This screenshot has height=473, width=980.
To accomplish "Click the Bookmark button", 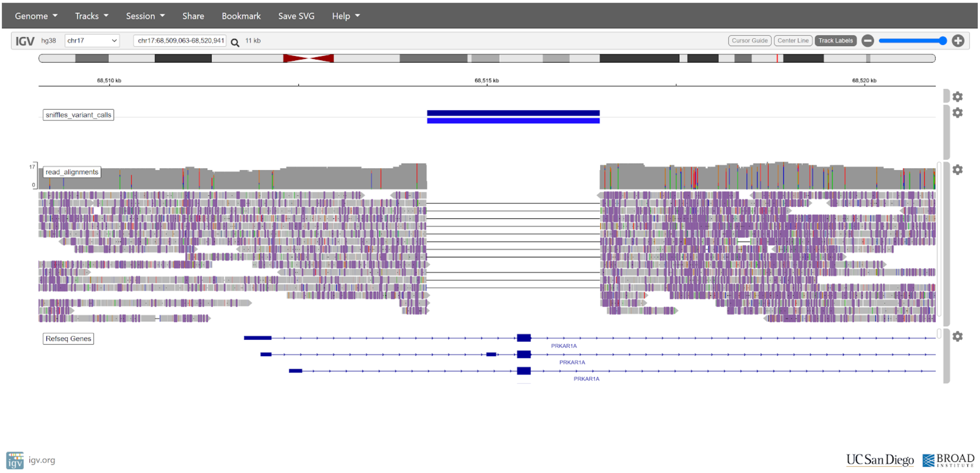I will [x=241, y=16].
